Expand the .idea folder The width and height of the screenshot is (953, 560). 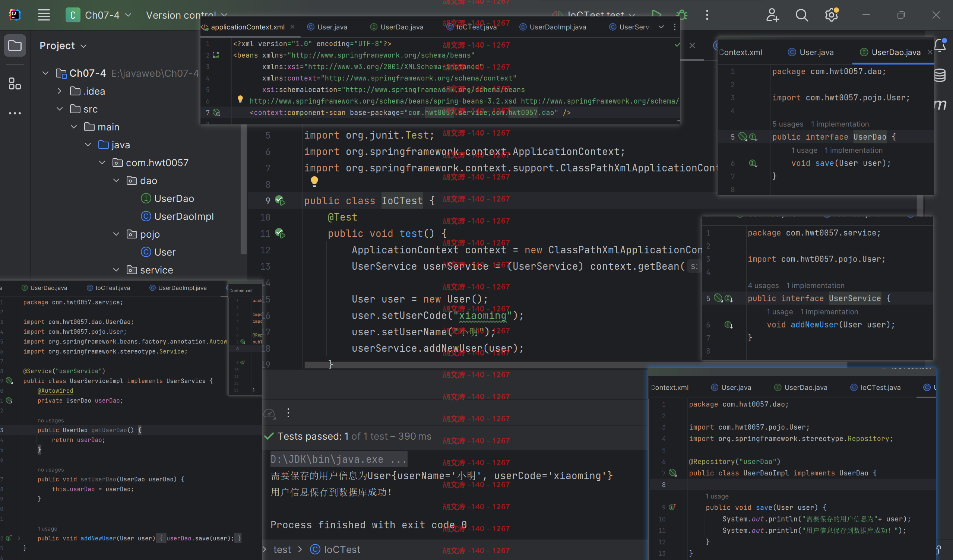[59, 91]
